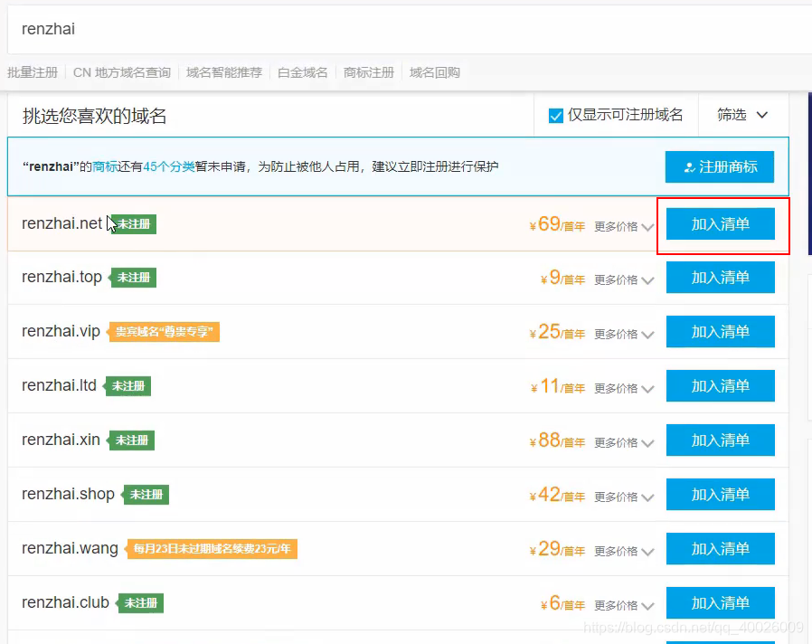Select the renzhai.club domain name
The height and width of the screenshot is (644, 812).
(x=65, y=602)
